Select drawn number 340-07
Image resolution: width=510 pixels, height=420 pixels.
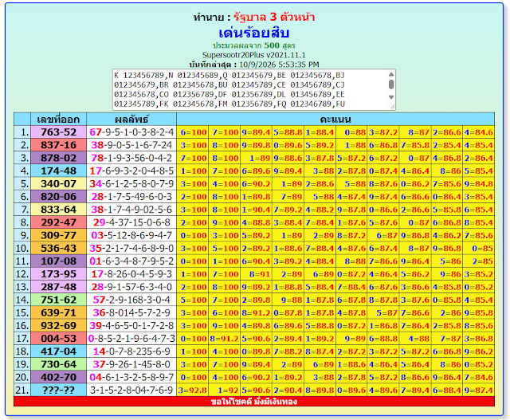(x=58, y=184)
